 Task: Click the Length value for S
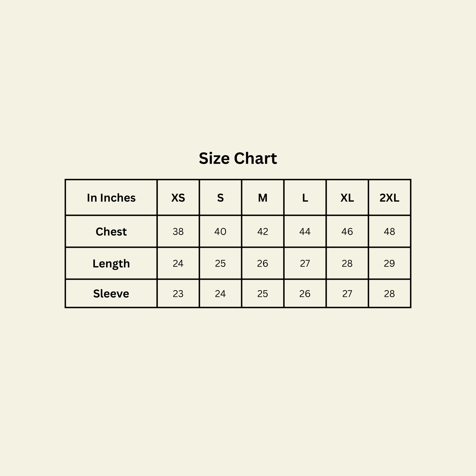click(220, 264)
